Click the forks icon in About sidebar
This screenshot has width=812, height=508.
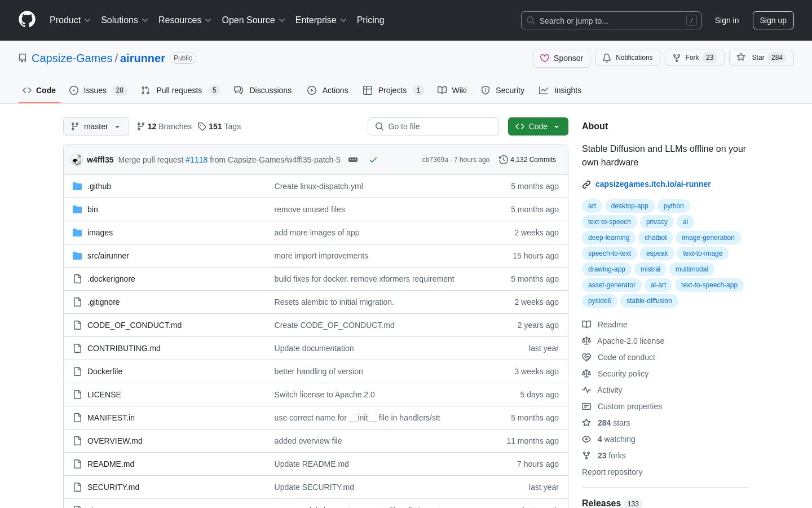586,456
